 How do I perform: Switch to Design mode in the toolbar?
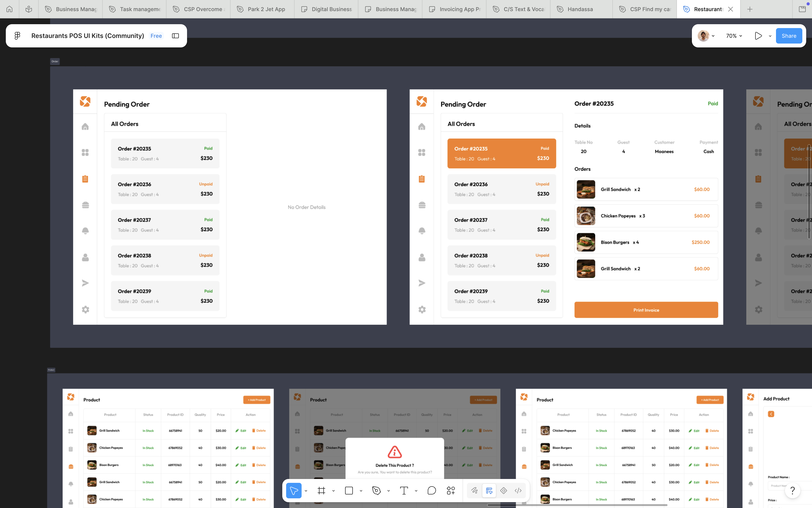(489, 491)
